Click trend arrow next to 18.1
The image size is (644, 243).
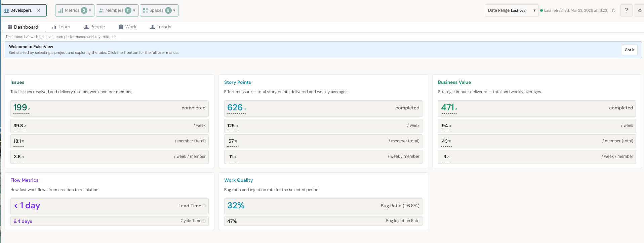pos(23,142)
